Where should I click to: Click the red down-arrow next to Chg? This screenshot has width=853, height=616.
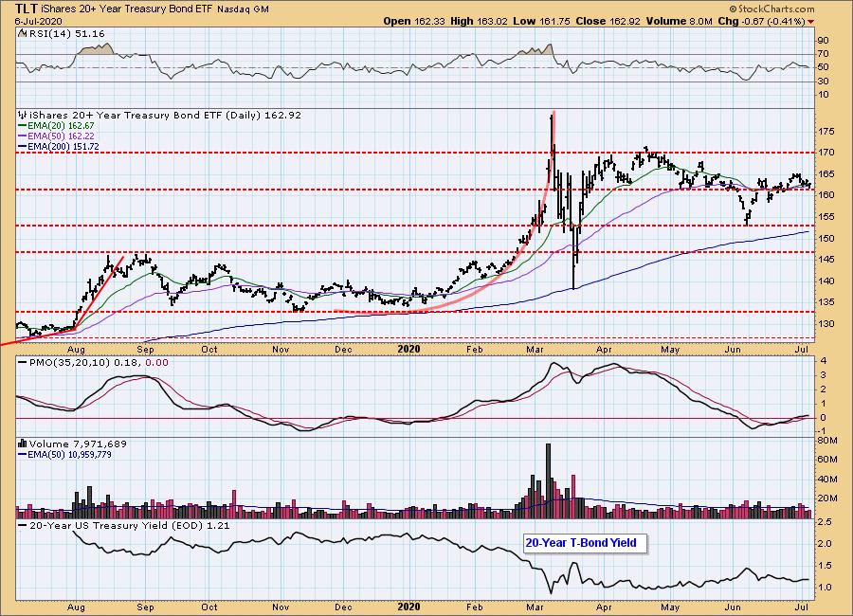tap(810, 22)
